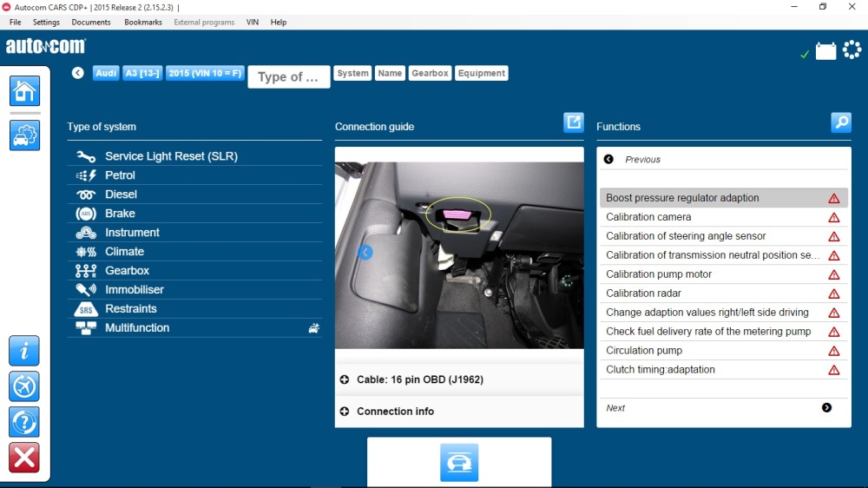Open the External programs menu

[204, 23]
